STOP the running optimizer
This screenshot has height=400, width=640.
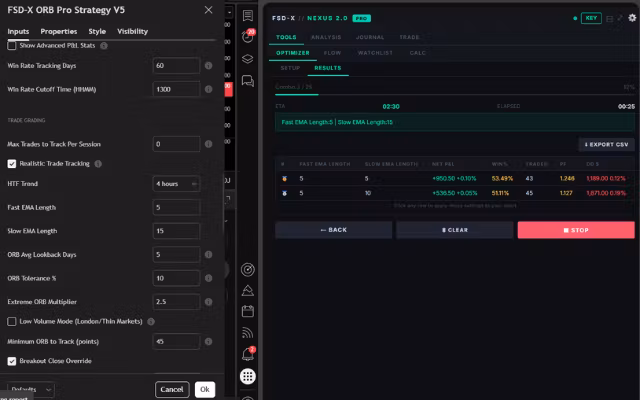coord(576,230)
